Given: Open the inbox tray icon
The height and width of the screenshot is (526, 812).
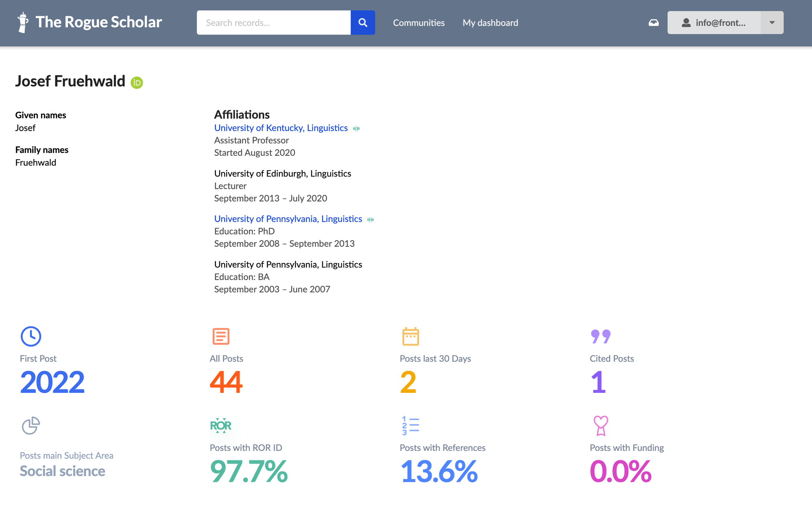Looking at the screenshot, I should (x=654, y=23).
